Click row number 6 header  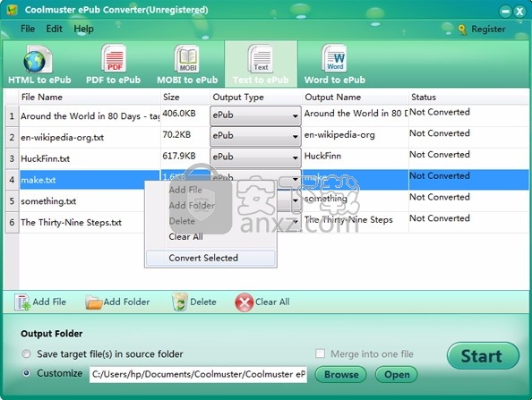13,223
